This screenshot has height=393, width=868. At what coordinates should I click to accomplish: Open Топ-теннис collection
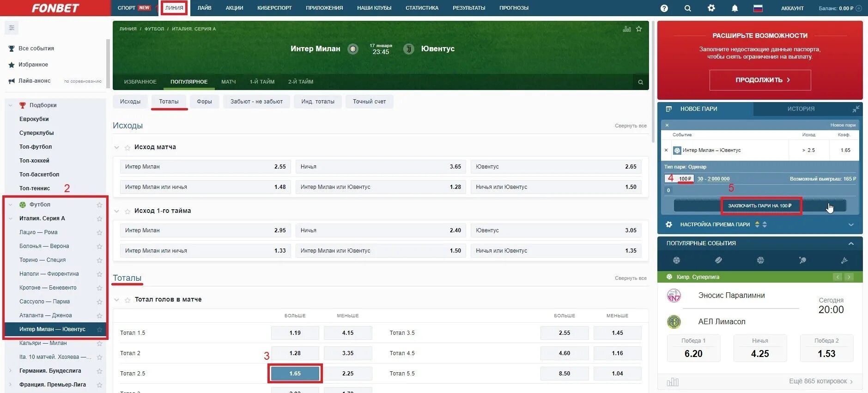(x=35, y=188)
